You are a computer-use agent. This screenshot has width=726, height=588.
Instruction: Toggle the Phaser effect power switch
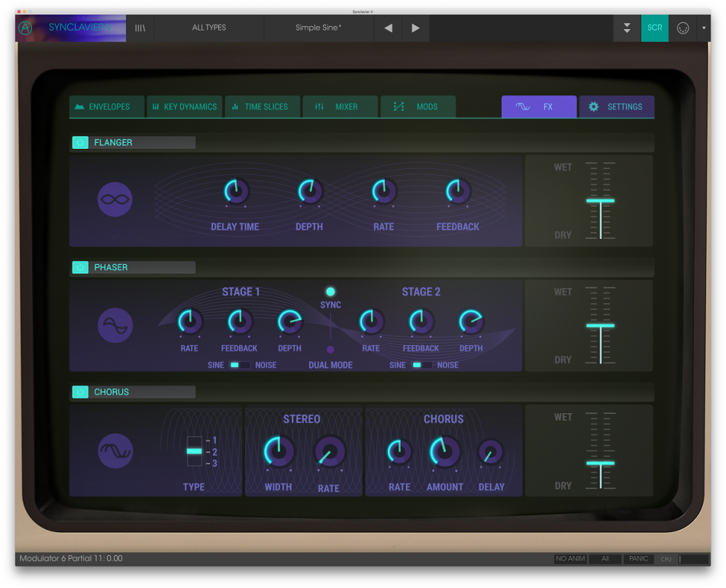(80, 267)
